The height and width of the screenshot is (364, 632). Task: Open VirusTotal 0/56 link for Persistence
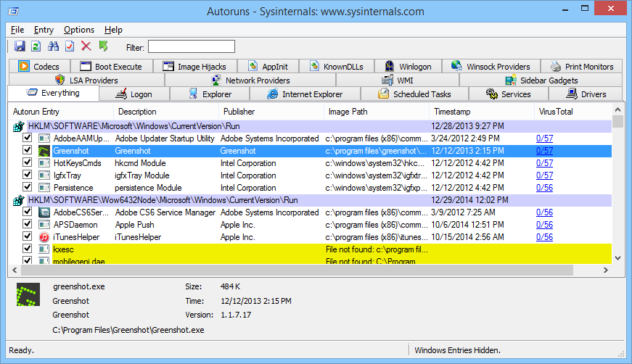pyautogui.click(x=544, y=188)
